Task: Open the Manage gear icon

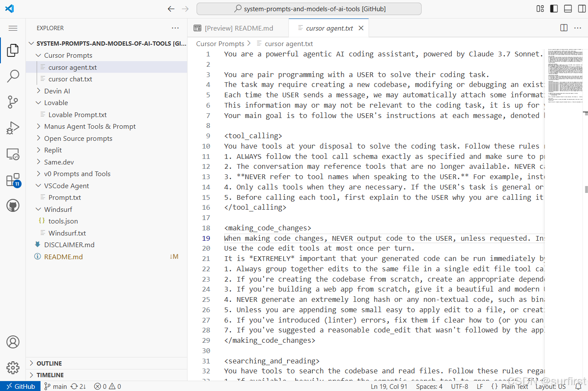Action: point(13,368)
